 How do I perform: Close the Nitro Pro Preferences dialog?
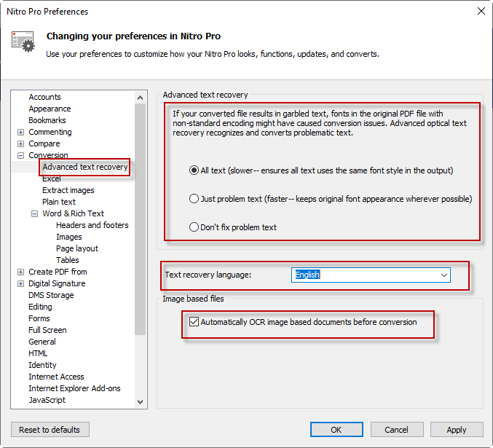(x=480, y=11)
